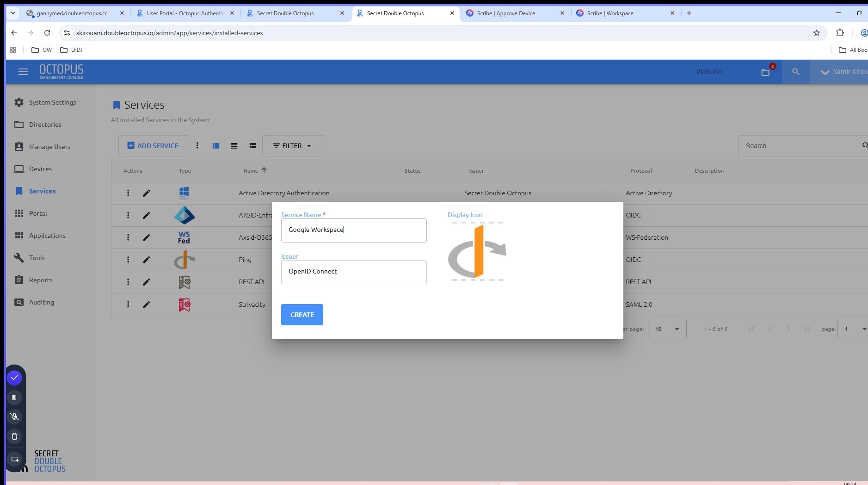Viewport: 868px width, 485px height.
Task: Switch to the detailed list view icon
Action: click(x=216, y=146)
